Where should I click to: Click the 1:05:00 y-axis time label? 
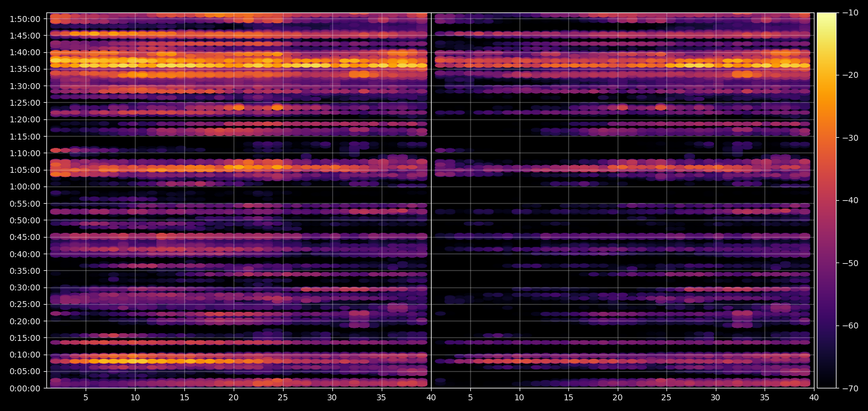coord(26,170)
